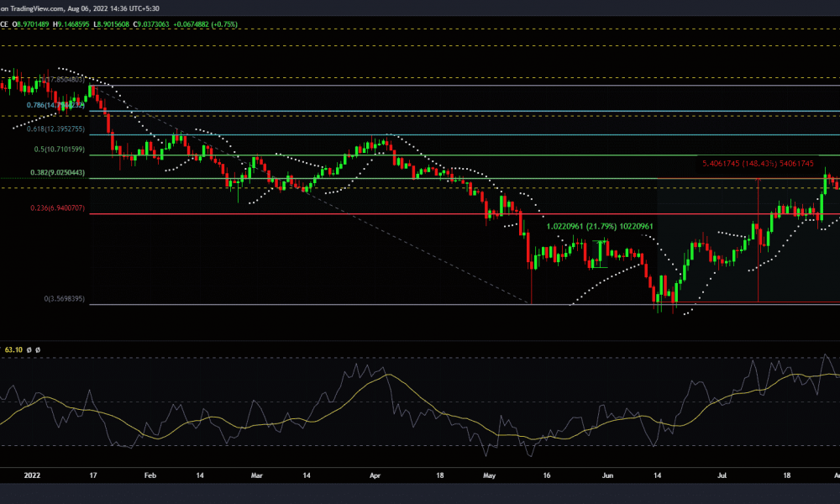
Task: Click the 16 date label on time axis
Action: [x=547, y=475]
